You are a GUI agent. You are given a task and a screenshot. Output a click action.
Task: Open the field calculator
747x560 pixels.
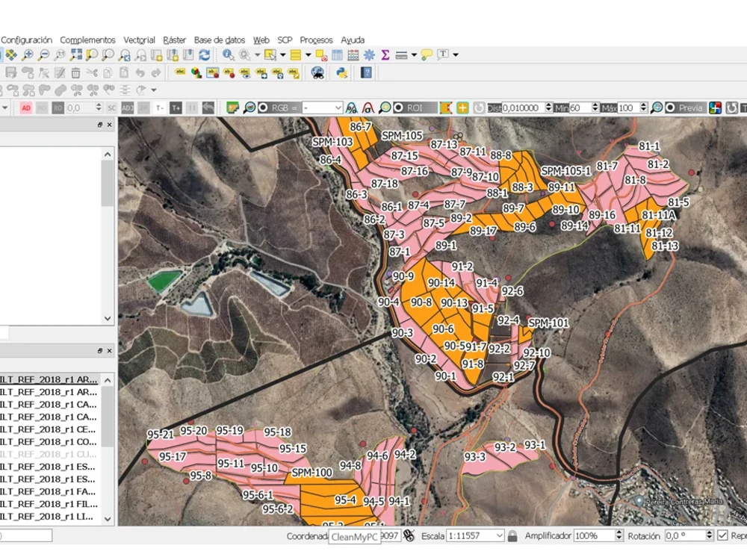coord(353,55)
